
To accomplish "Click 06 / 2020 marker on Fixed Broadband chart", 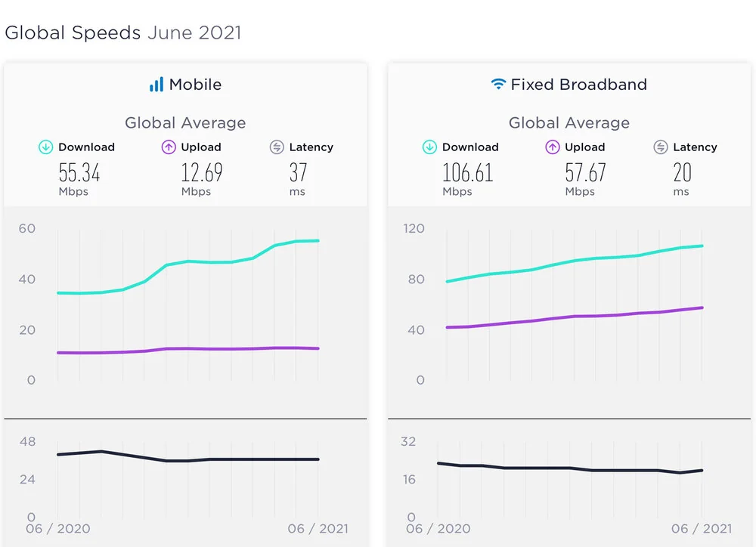I will pos(437,529).
